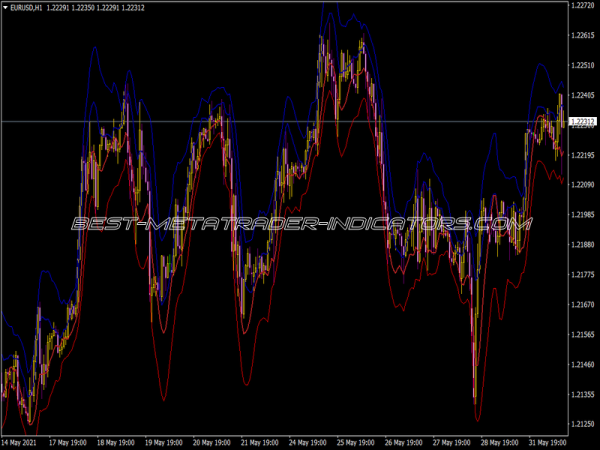Click the 1.21250 price axis label
The height and width of the screenshot is (450, 600).
(582, 424)
